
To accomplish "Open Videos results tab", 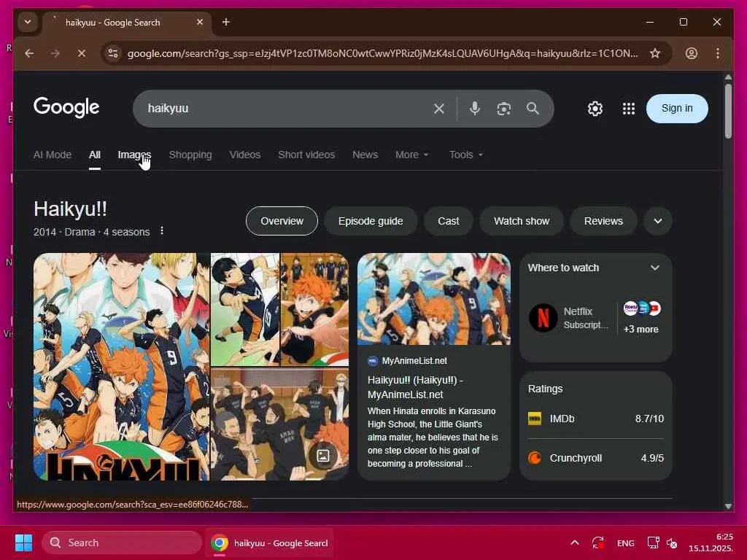I will pyautogui.click(x=245, y=155).
